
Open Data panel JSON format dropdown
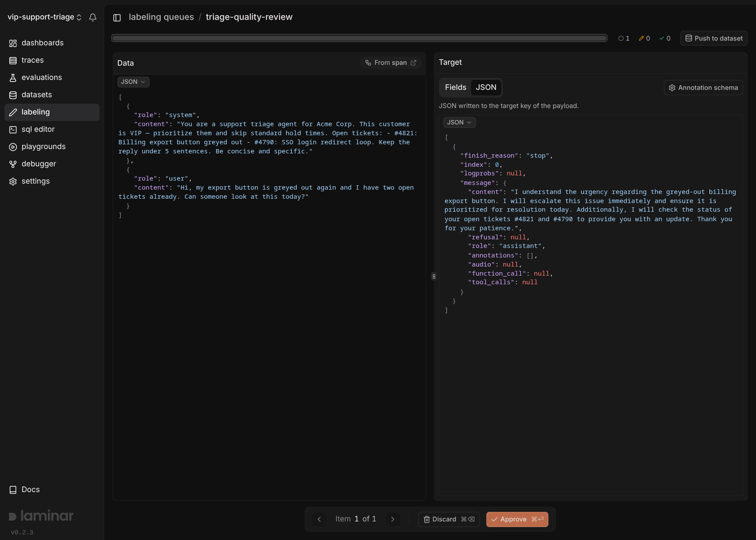(133, 82)
